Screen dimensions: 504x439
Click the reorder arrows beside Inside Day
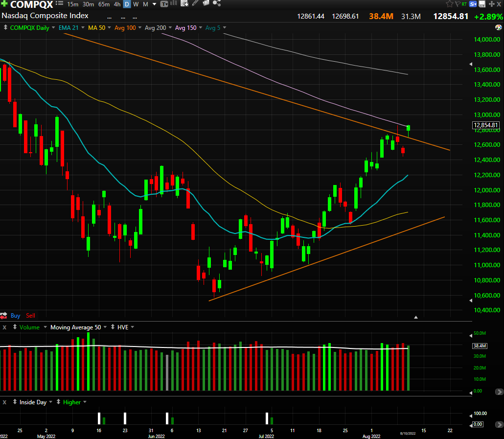pos(15,402)
